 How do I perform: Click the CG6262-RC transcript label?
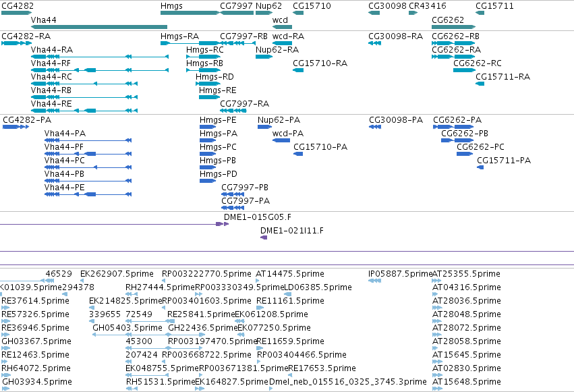(x=478, y=63)
